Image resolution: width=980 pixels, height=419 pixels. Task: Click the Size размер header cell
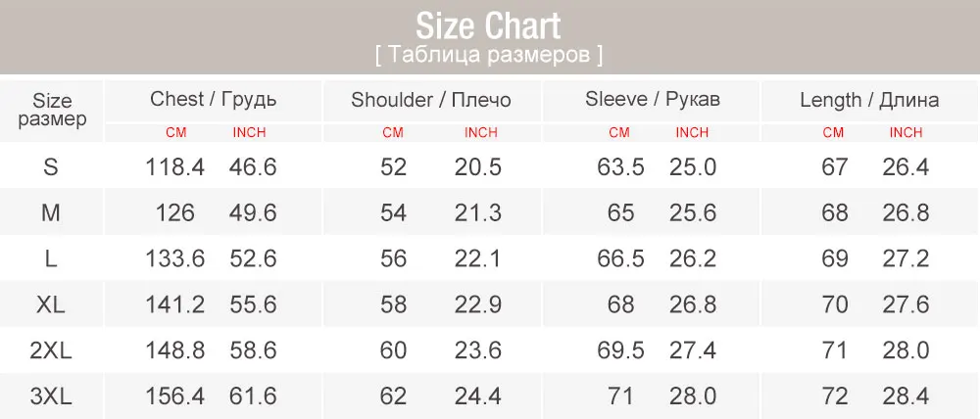pos(52,110)
